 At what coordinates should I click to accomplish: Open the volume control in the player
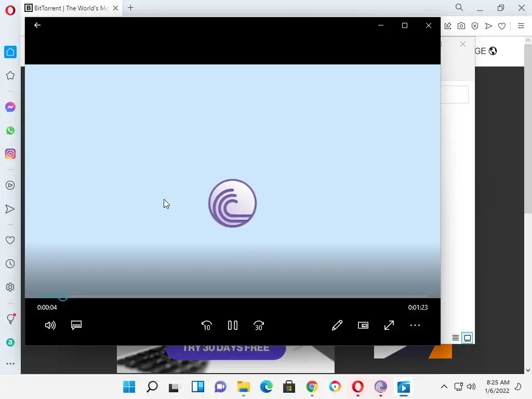50,325
